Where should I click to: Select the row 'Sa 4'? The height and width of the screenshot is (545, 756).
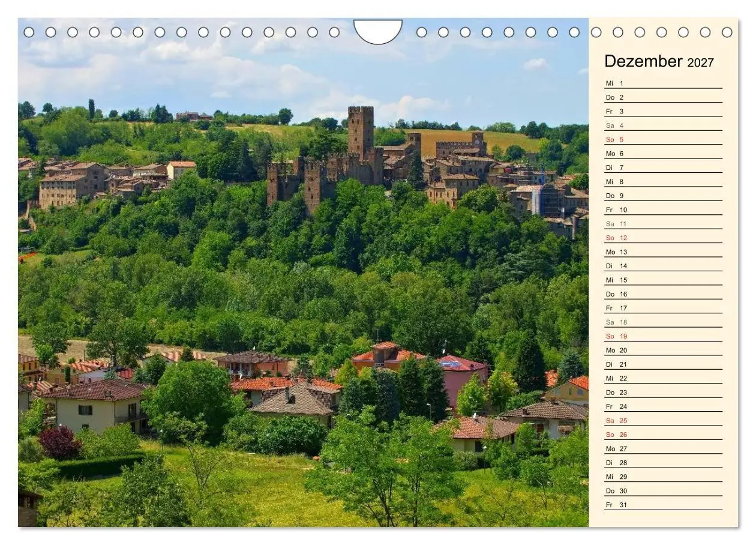click(663, 125)
